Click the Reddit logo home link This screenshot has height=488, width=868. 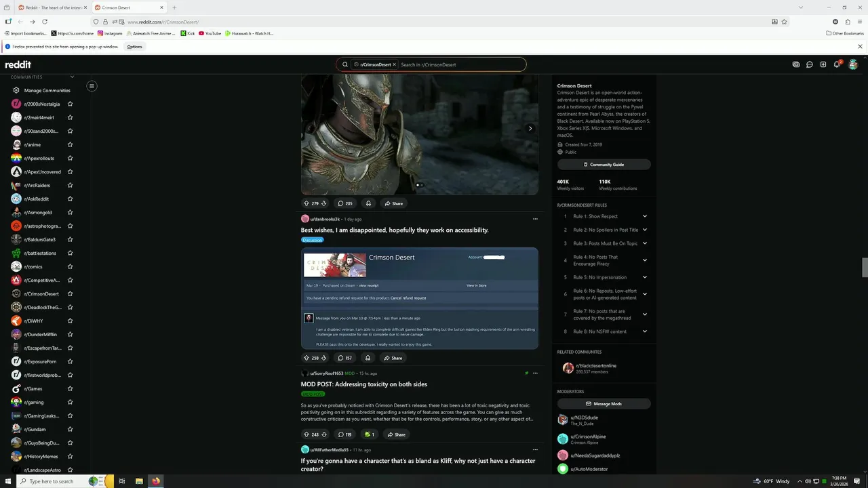coord(18,64)
